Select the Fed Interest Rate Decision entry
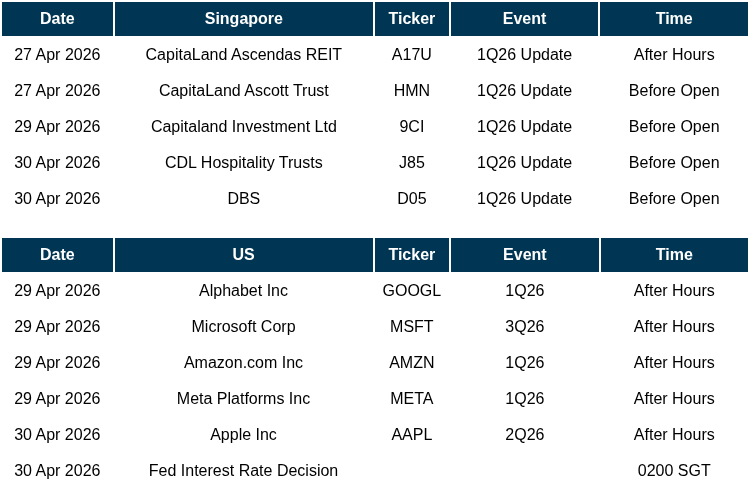This screenshot has width=750, height=490. coord(243,471)
